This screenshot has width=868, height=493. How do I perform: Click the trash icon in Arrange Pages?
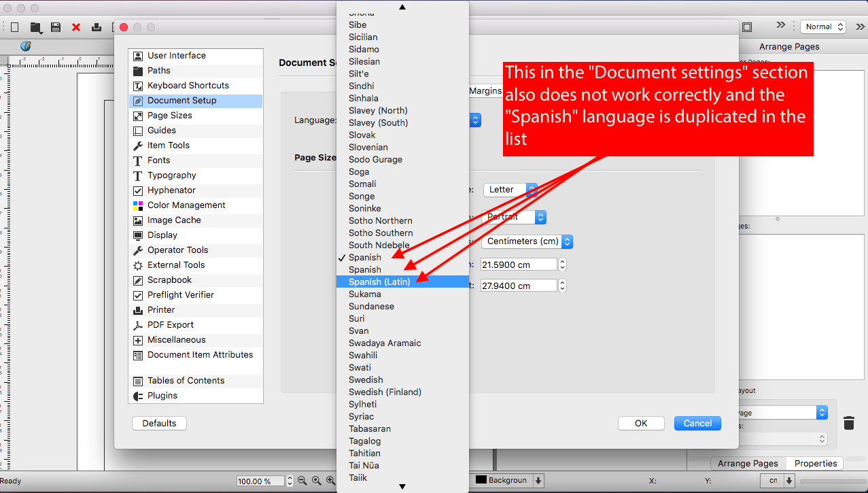pyautogui.click(x=848, y=423)
